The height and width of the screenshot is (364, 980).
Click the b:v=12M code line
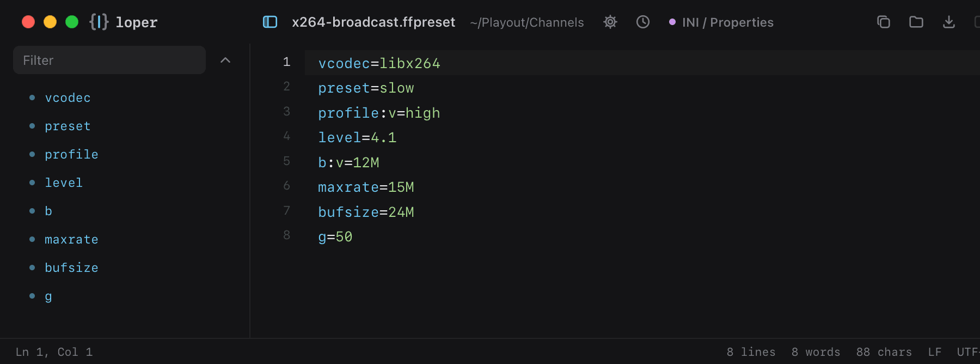click(x=348, y=162)
